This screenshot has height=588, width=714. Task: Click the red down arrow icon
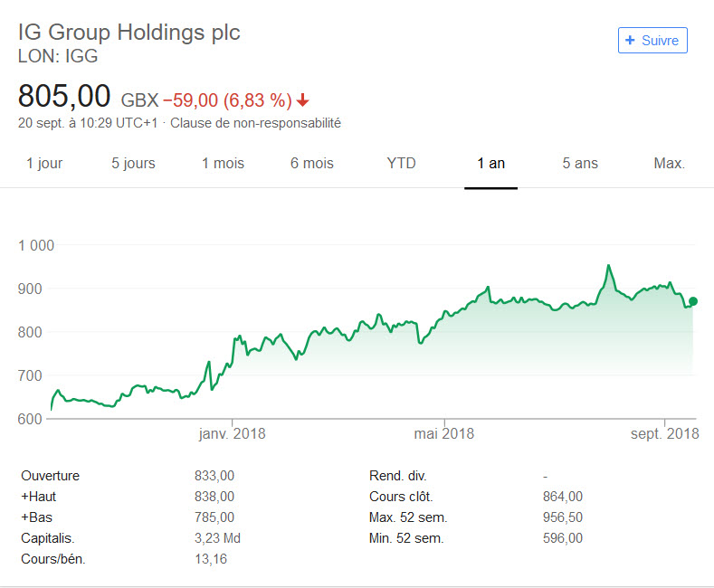point(302,100)
